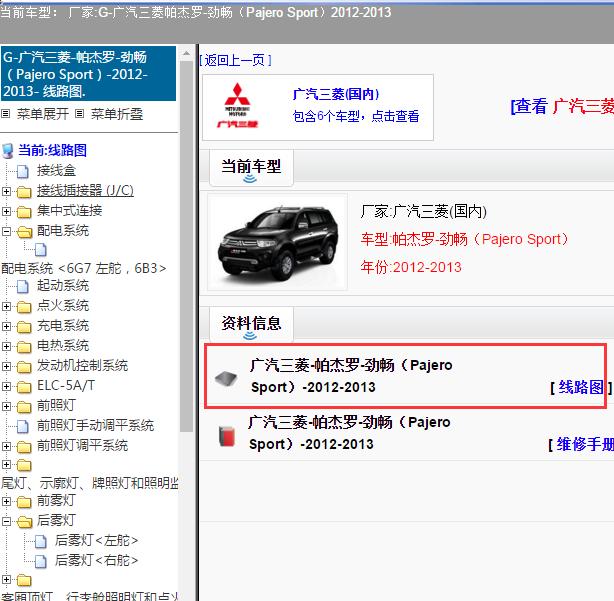Expand the ELC-5A/T tree node

pos(6,386)
